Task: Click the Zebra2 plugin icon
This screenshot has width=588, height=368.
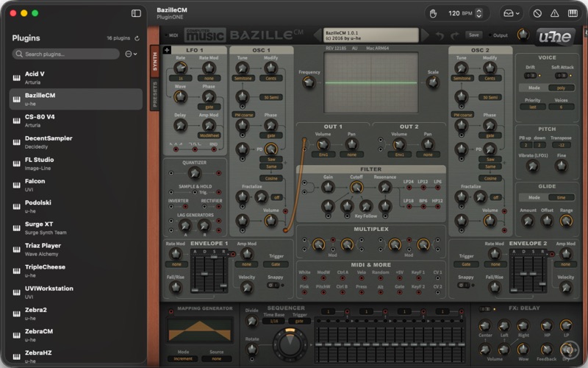Action: (16, 314)
